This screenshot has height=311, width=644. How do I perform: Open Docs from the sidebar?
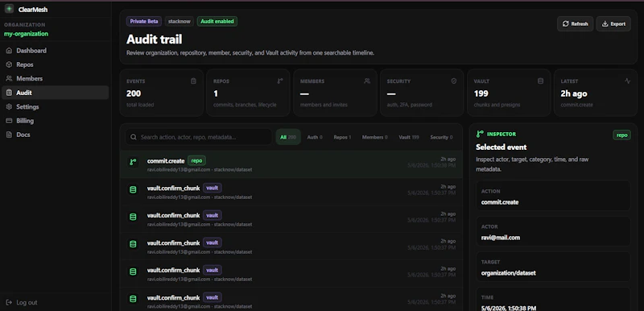[x=55, y=135]
